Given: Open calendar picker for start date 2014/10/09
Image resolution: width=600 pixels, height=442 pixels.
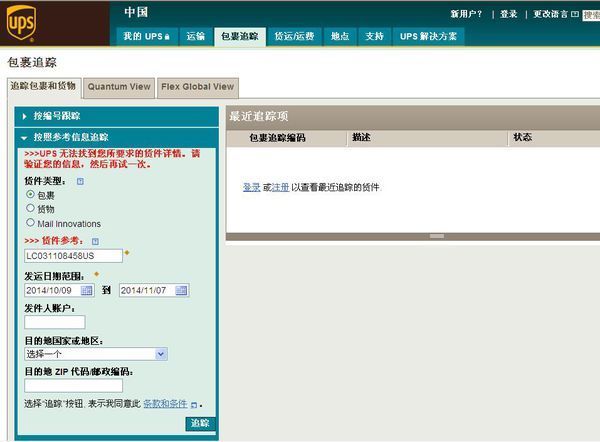Looking at the screenshot, I should 87,290.
